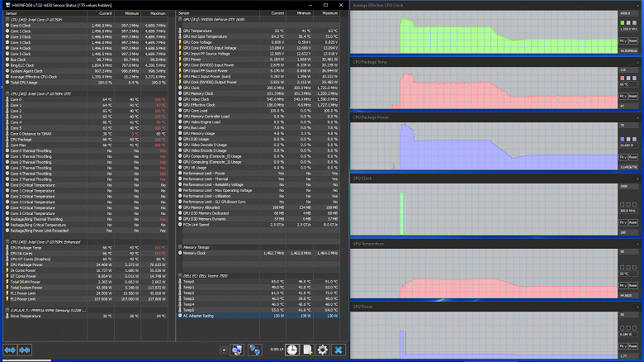Collapse the GPU [#1] NVIDIA GeForce group
The image size is (644, 362).
point(180,19)
